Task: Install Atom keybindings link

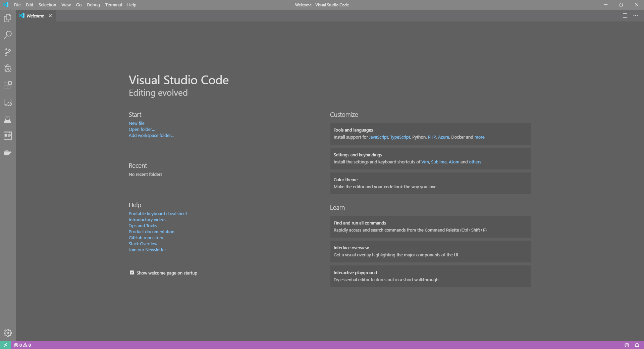Action: (x=454, y=162)
